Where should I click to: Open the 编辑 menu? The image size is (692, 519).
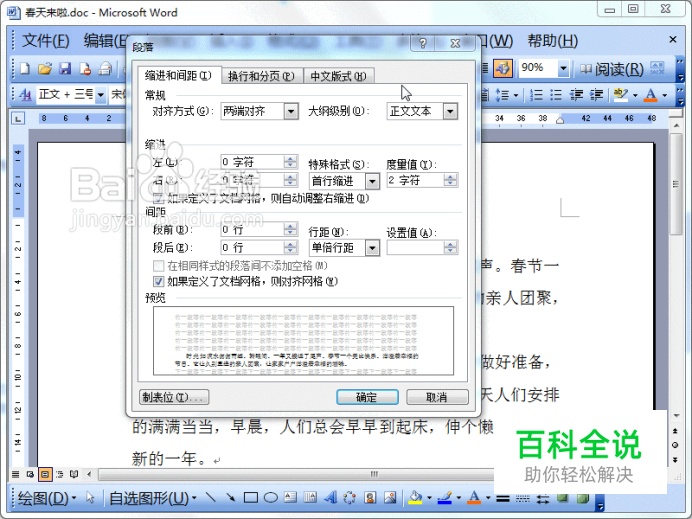click(x=105, y=41)
